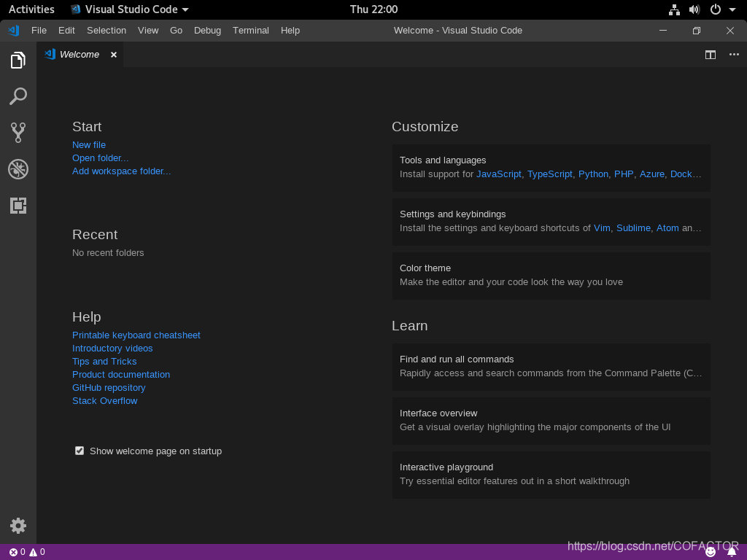Open the Search view in activity bar

[x=18, y=96]
